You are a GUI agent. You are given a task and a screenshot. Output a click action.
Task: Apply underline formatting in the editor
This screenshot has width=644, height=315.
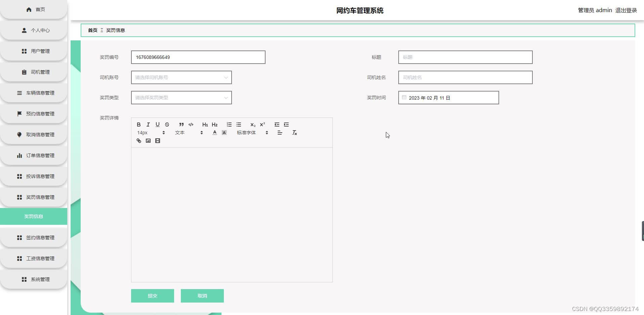click(x=157, y=125)
